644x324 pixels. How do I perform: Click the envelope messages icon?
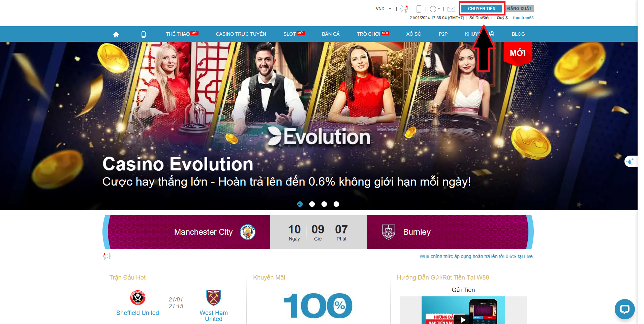coord(451,9)
